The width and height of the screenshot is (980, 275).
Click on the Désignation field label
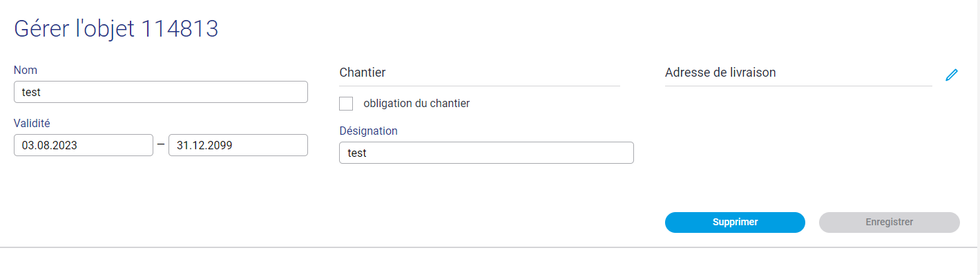tap(368, 131)
